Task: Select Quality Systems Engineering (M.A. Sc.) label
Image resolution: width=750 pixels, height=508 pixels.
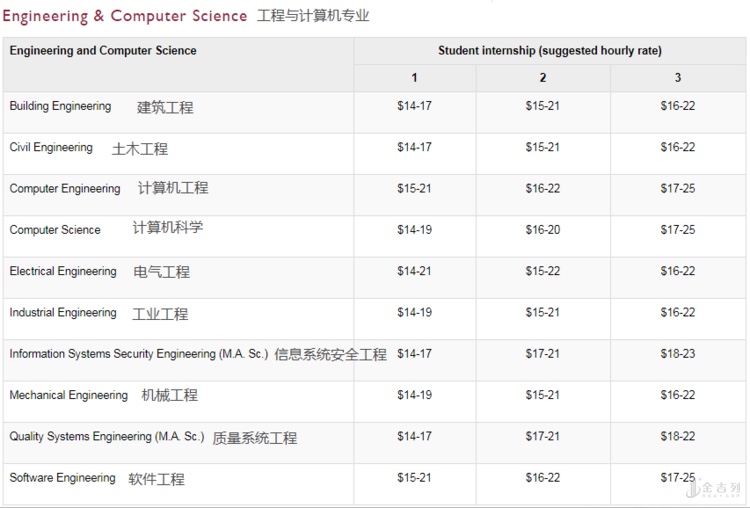Action: 107,437
